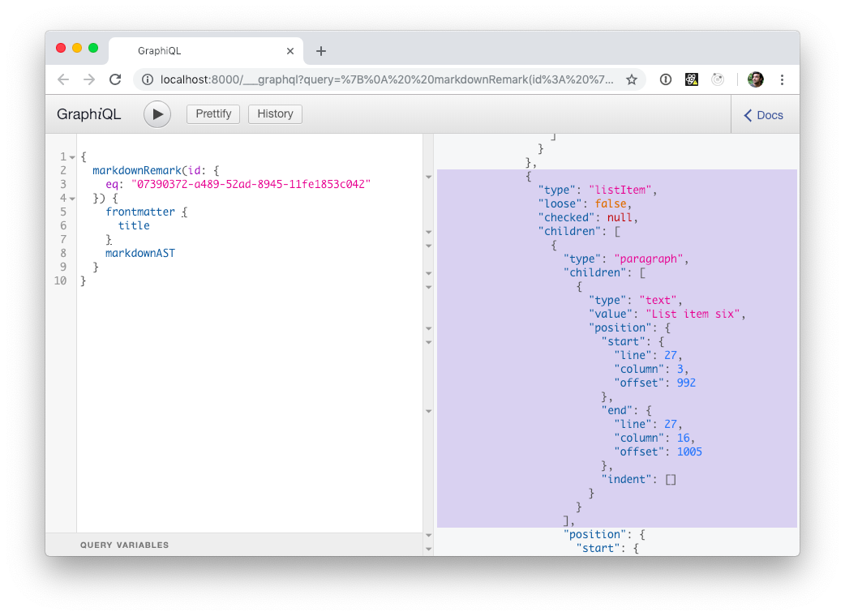
Task: Open a new browser tab with the plus button
Action: pyautogui.click(x=320, y=49)
